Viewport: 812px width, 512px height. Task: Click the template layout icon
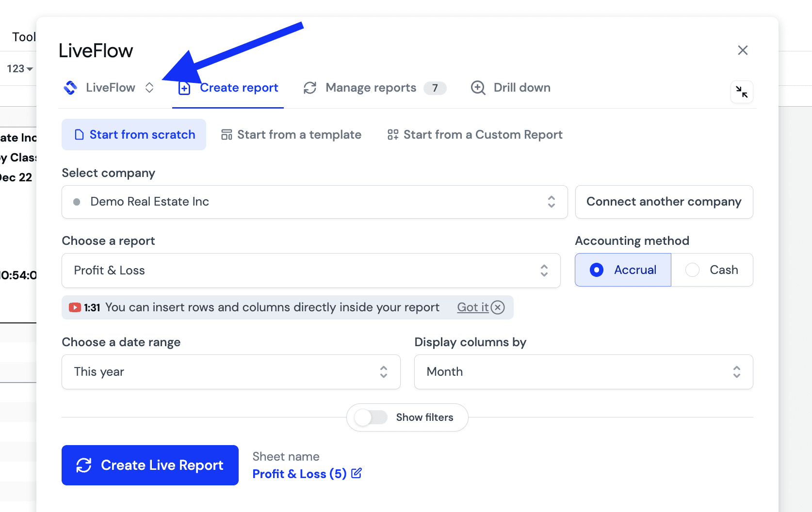coord(227,135)
